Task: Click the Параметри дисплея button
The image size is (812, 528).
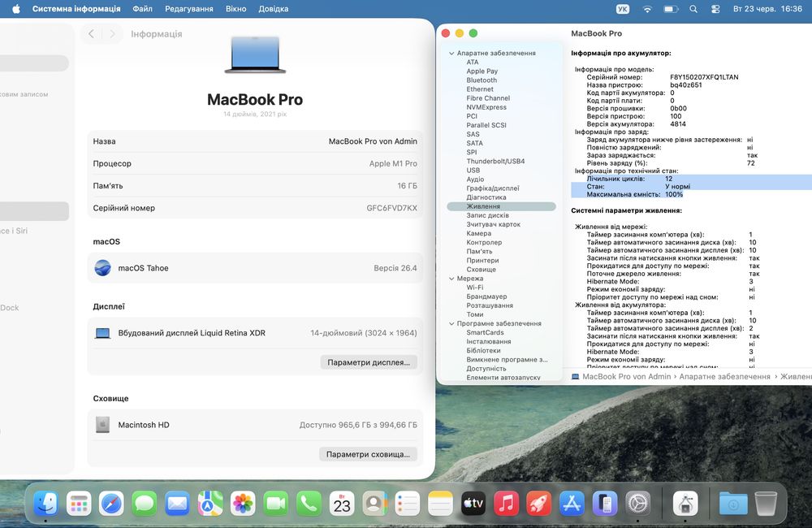Action: pos(369,362)
